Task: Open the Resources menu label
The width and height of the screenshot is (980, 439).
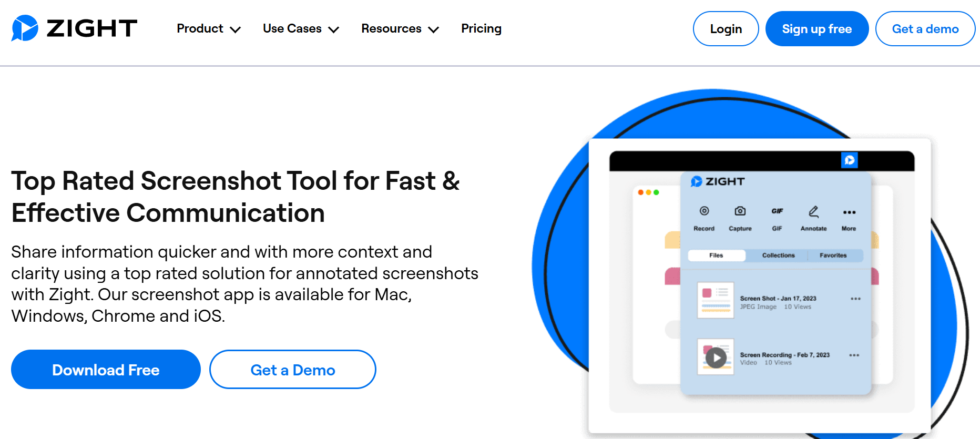Action: pos(391,28)
